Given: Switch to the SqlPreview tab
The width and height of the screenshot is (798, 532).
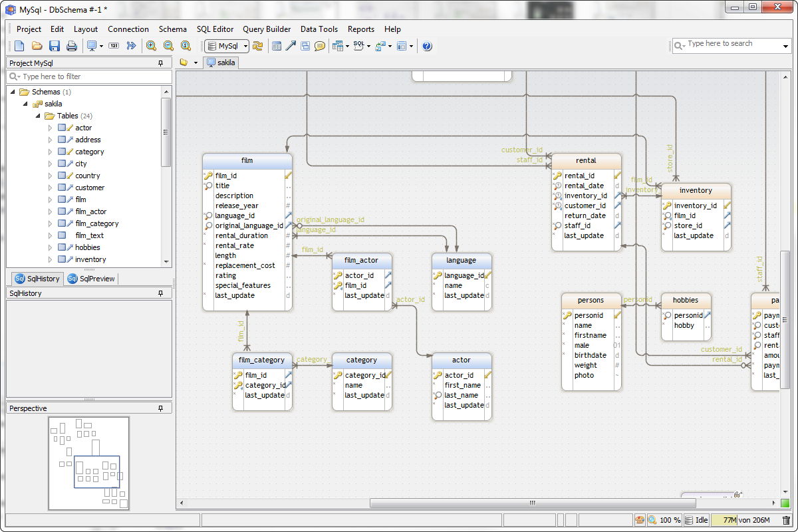Looking at the screenshot, I should pyautogui.click(x=92, y=279).
